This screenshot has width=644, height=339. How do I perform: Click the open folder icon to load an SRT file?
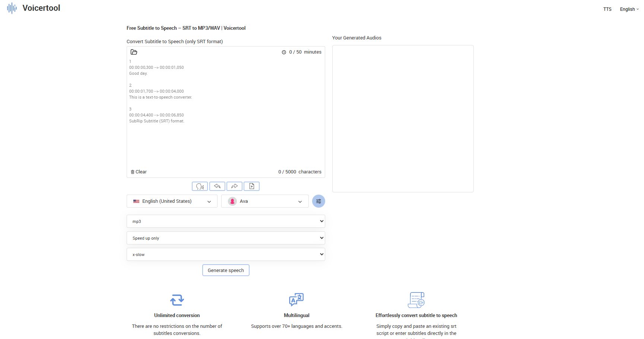[134, 52]
